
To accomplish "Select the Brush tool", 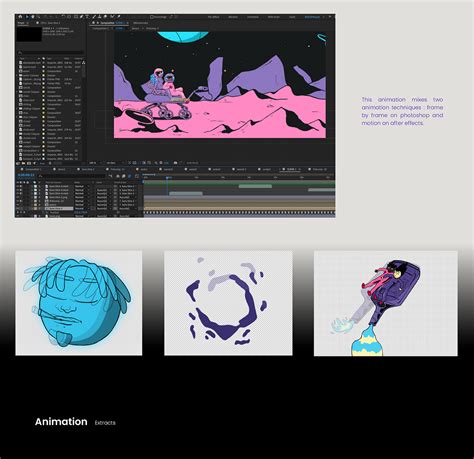I will pos(94,17).
